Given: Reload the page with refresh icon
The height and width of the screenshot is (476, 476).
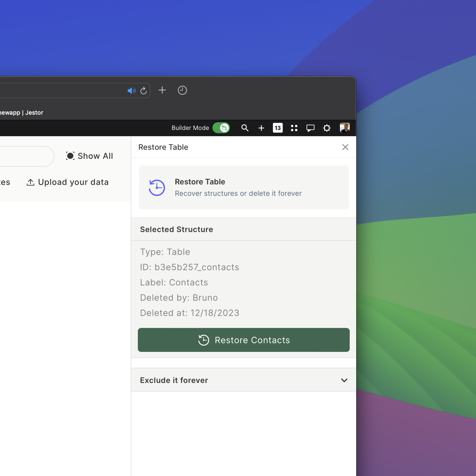Looking at the screenshot, I should (x=144, y=91).
